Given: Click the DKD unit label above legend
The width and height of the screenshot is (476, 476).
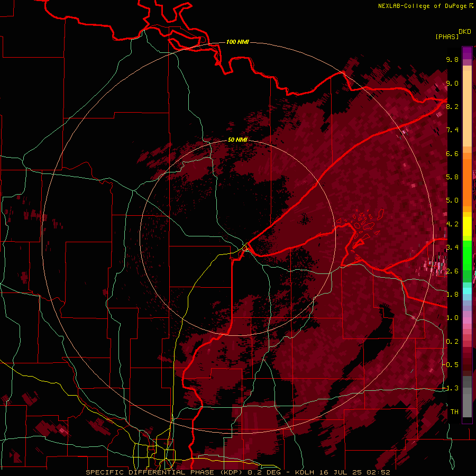Looking at the screenshot, I should 465,32.
